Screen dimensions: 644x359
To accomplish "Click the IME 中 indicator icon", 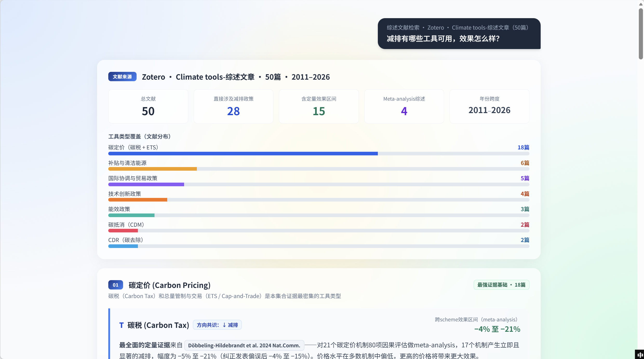I will [640, 355].
